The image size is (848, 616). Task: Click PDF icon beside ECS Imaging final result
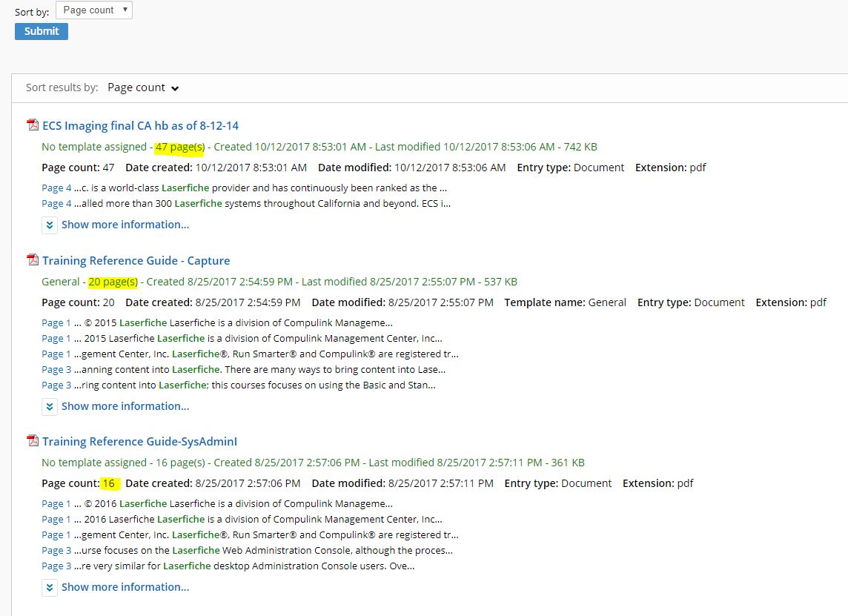point(33,125)
